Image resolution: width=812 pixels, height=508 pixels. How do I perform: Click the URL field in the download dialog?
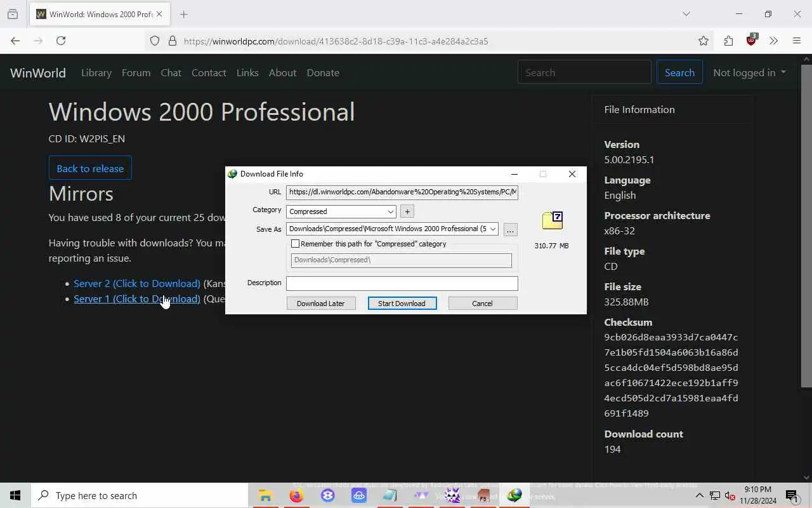click(x=402, y=192)
